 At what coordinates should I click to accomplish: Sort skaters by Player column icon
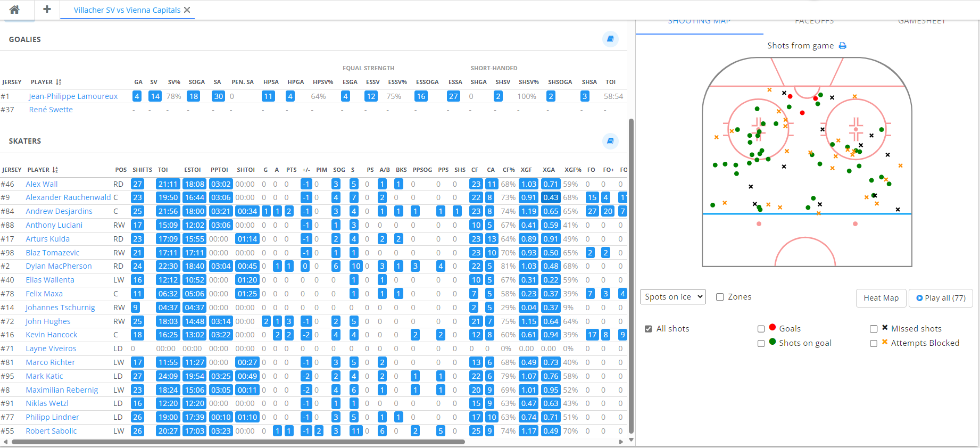pos(55,170)
